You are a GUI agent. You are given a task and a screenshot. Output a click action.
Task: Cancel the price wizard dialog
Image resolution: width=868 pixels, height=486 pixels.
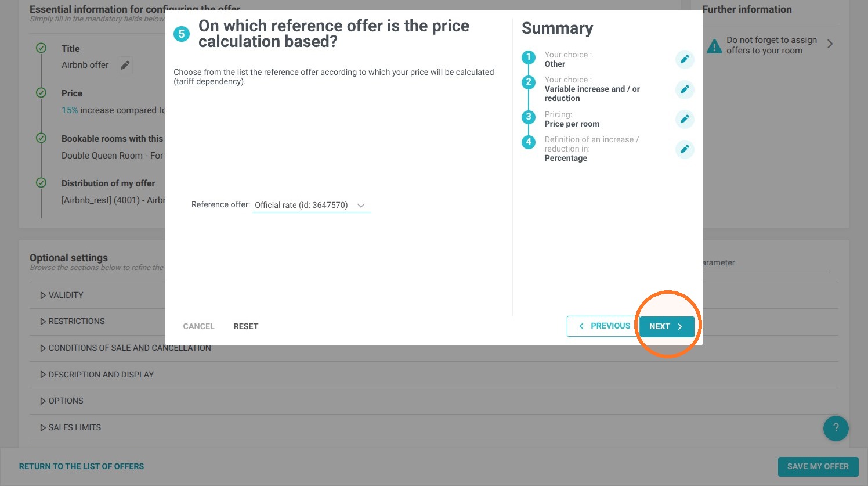[198, 326]
